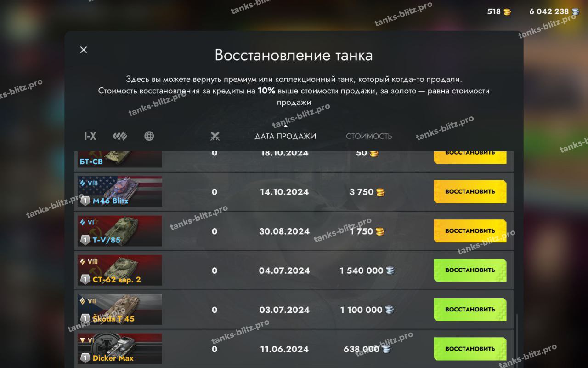
Task: Sort by battles crossed-swords icon
Action: click(x=215, y=136)
